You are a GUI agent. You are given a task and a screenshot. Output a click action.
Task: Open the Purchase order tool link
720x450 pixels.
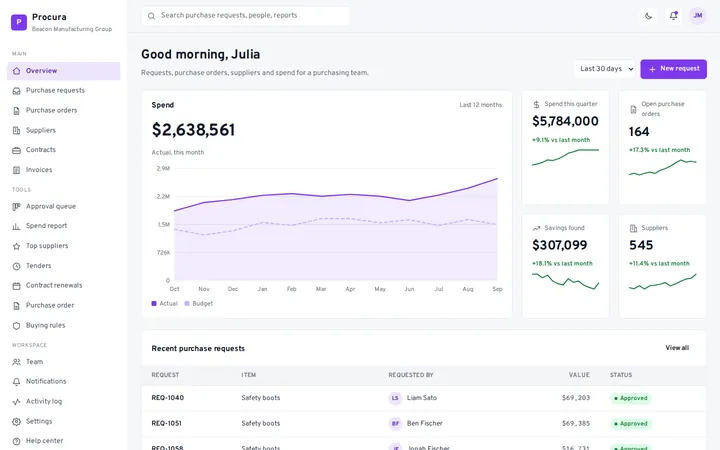(x=64, y=305)
